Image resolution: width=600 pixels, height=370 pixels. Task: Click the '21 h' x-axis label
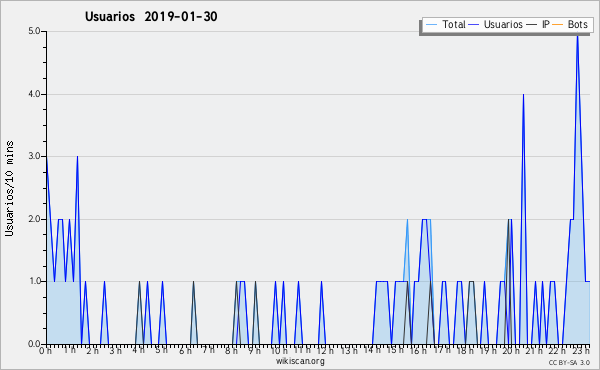tap(534, 351)
